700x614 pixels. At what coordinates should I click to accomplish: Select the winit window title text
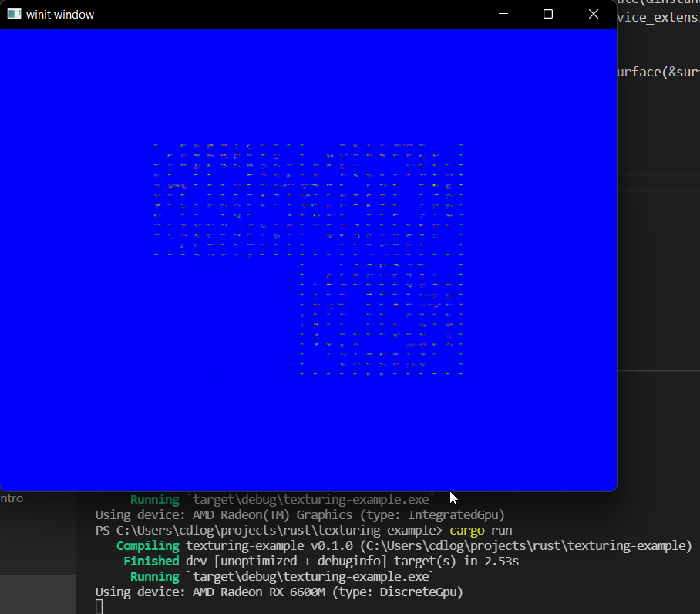[x=58, y=14]
